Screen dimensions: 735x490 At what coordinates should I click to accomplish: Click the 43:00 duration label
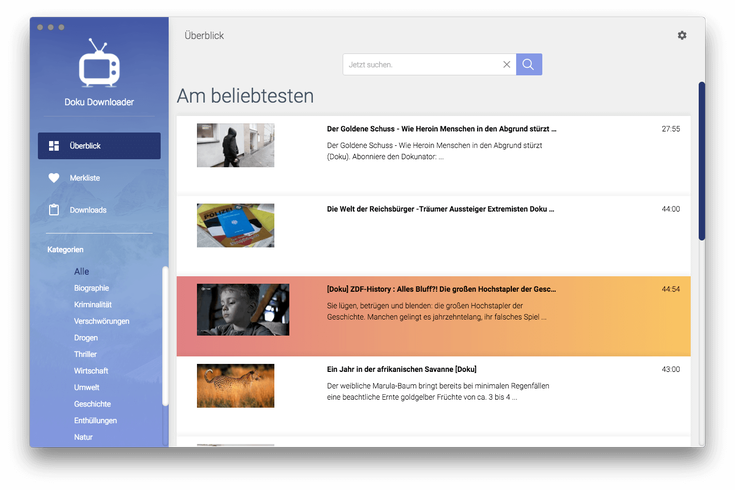click(x=671, y=369)
